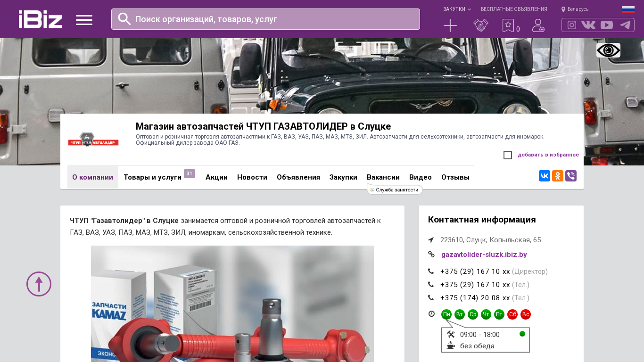Open gazavtolider-sluzk.ibiz.by website link
Screen dimensions: 644x362
pos(484,255)
